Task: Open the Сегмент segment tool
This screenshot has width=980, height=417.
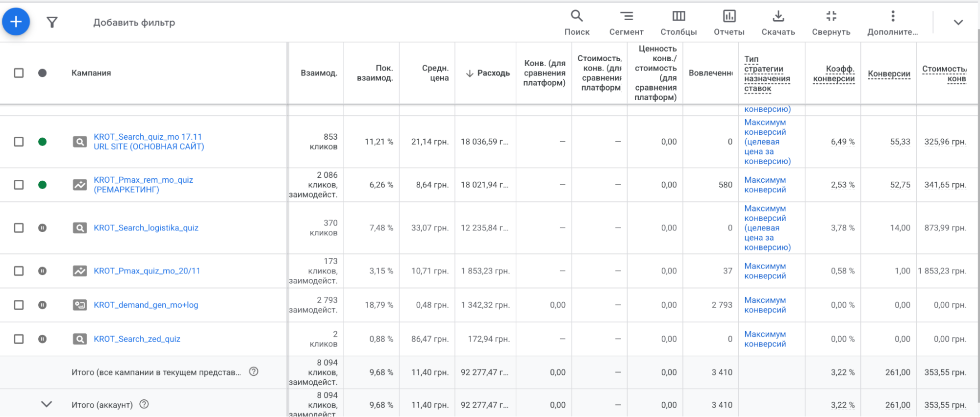Action: 626,23
